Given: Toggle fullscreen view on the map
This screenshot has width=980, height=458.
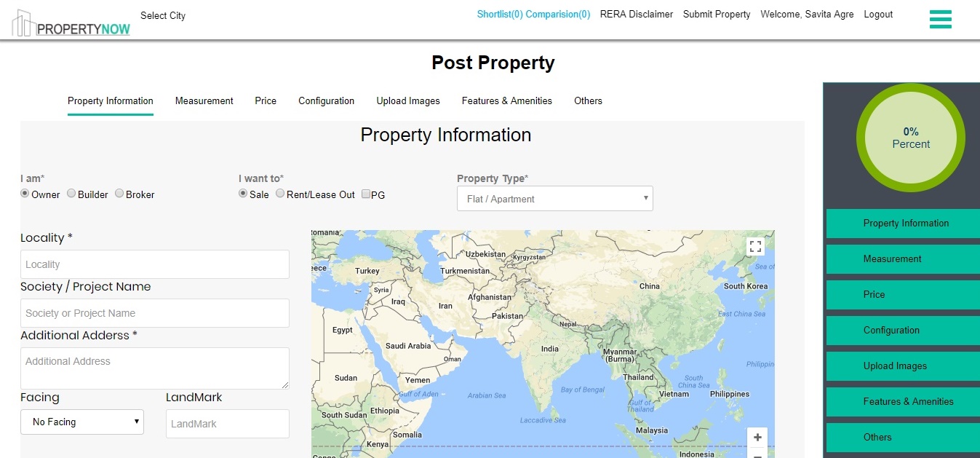Looking at the screenshot, I should tap(755, 246).
